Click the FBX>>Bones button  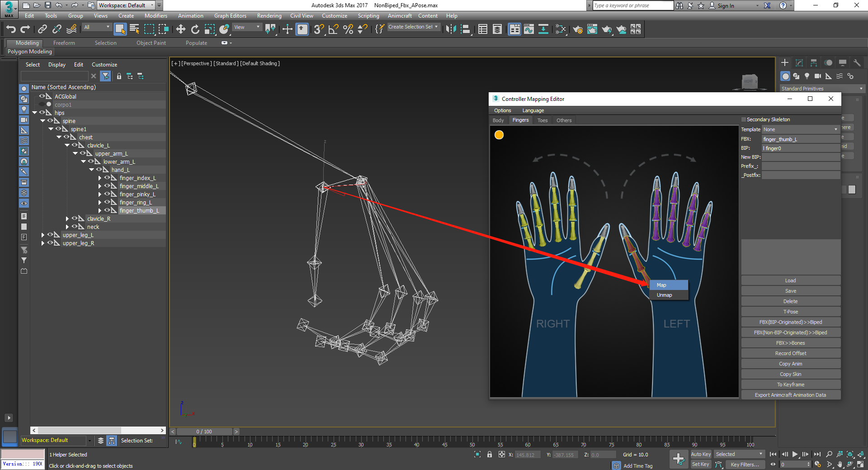[x=791, y=343]
